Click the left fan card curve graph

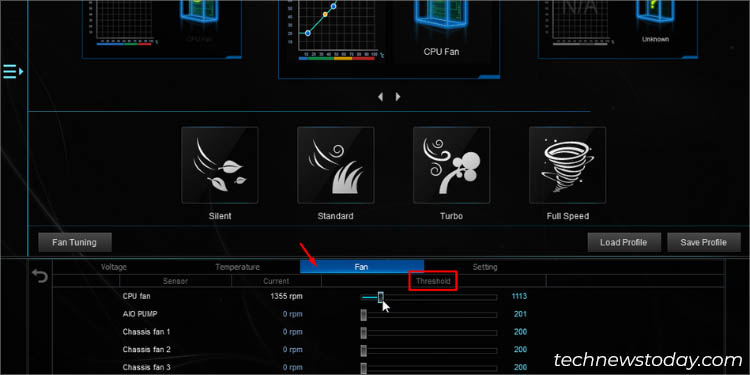(124, 22)
